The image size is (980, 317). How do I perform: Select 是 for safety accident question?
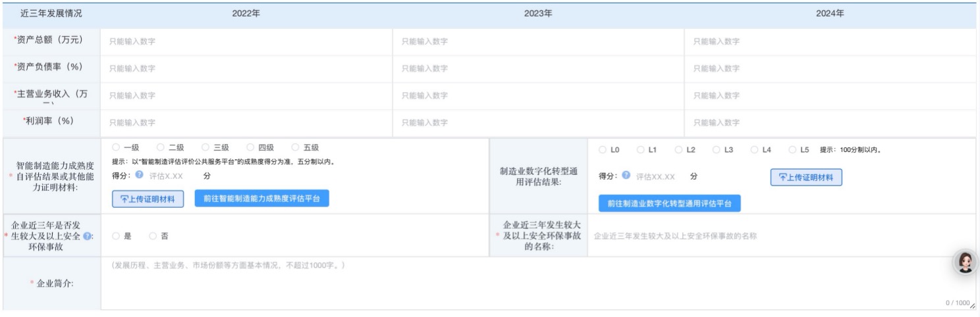116,235
